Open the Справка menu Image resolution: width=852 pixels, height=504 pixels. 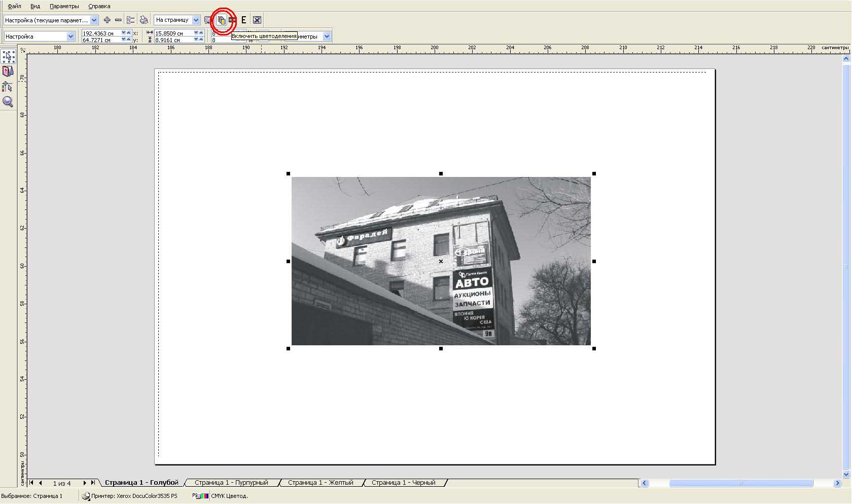click(99, 6)
